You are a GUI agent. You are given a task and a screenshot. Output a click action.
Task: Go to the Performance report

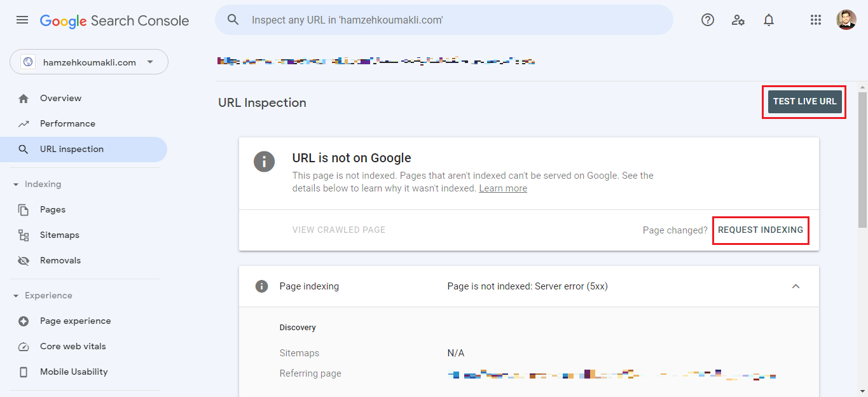pyautogui.click(x=67, y=123)
